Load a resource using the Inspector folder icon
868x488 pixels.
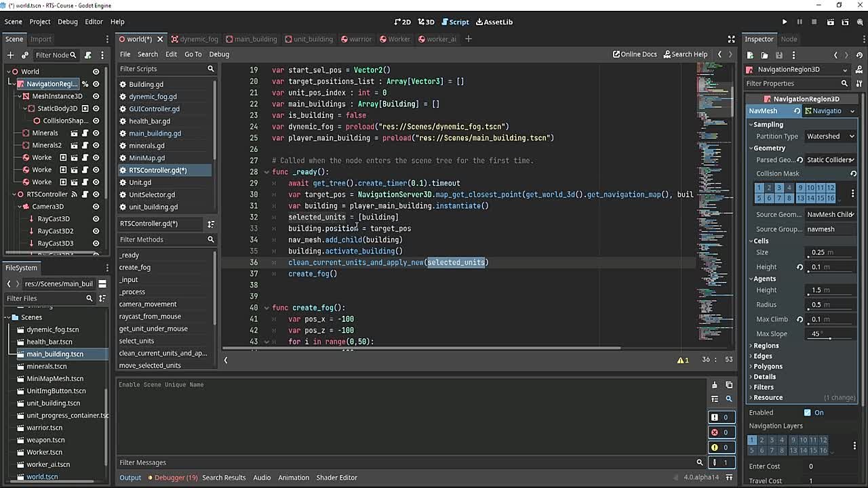(x=764, y=55)
